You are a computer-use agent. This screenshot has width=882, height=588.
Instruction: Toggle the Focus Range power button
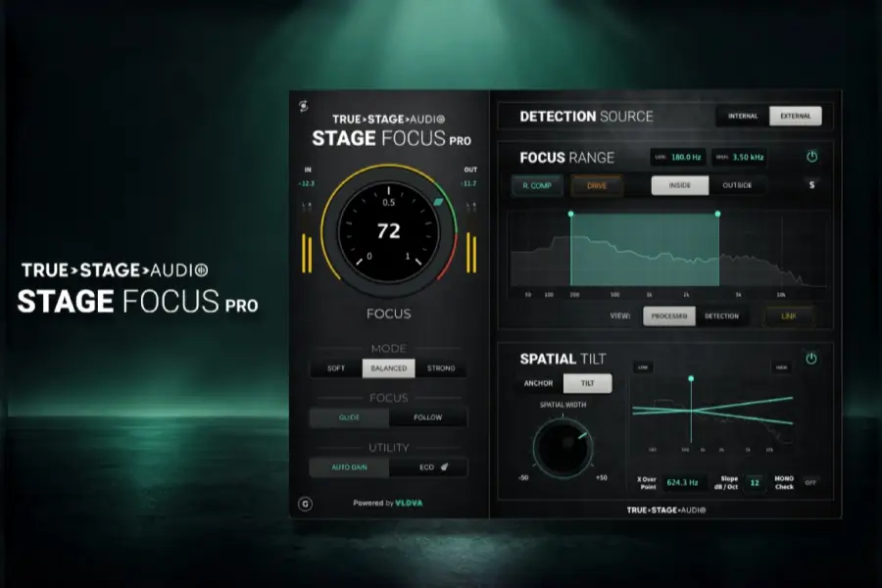tap(811, 157)
